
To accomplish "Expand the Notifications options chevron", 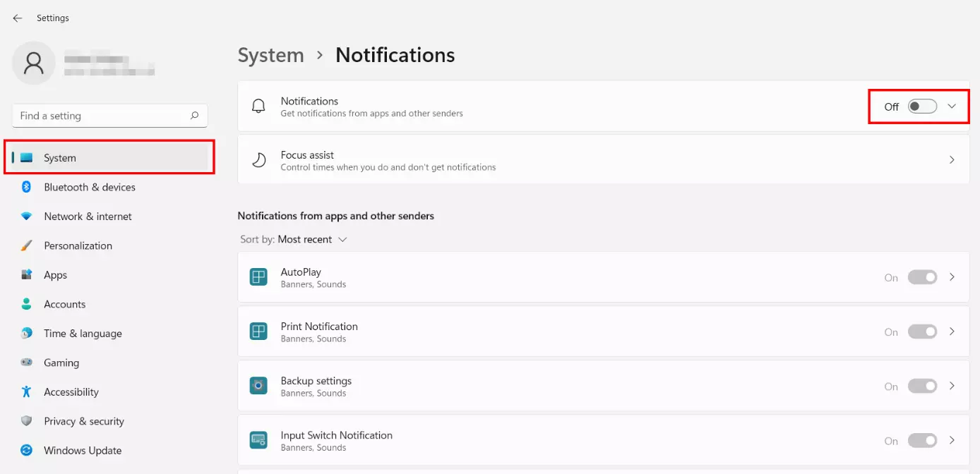I will pyautogui.click(x=952, y=107).
